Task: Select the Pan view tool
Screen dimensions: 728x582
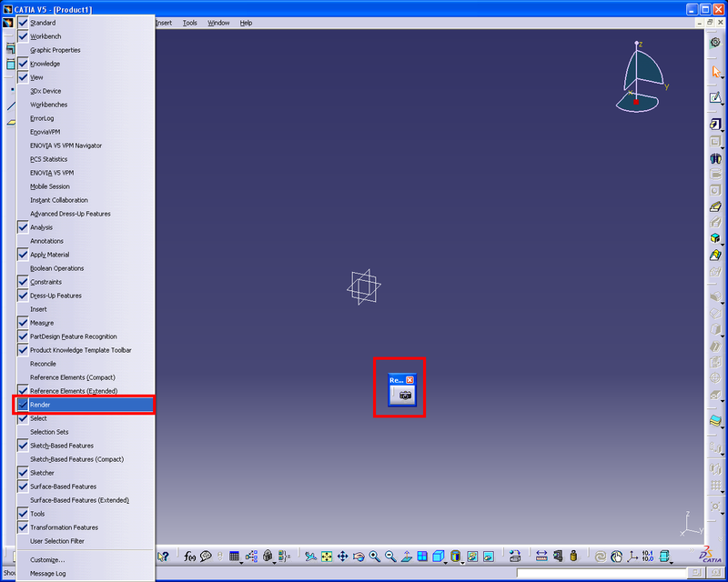Action: (x=343, y=556)
